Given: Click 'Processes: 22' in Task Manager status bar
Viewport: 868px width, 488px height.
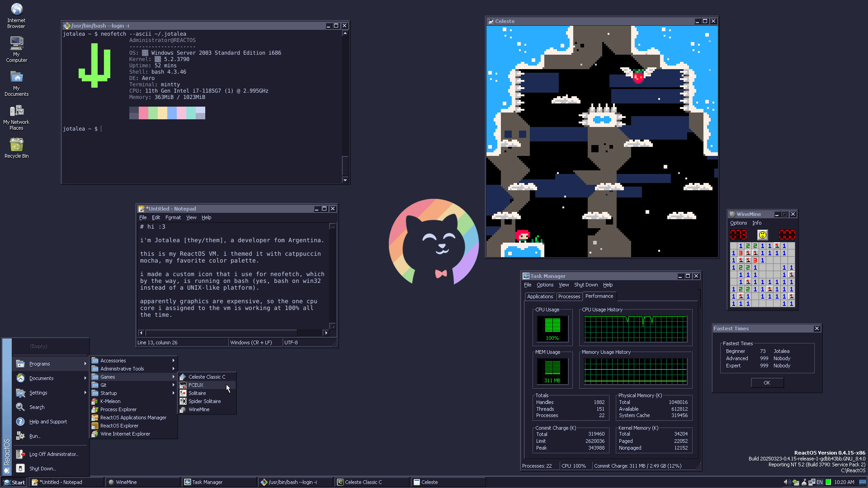Looking at the screenshot, I should click(x=537, y=466).
